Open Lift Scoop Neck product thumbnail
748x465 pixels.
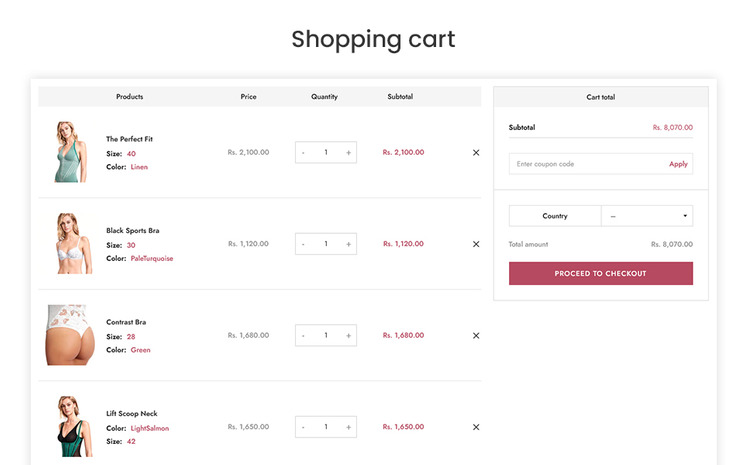tap(74, 426)
